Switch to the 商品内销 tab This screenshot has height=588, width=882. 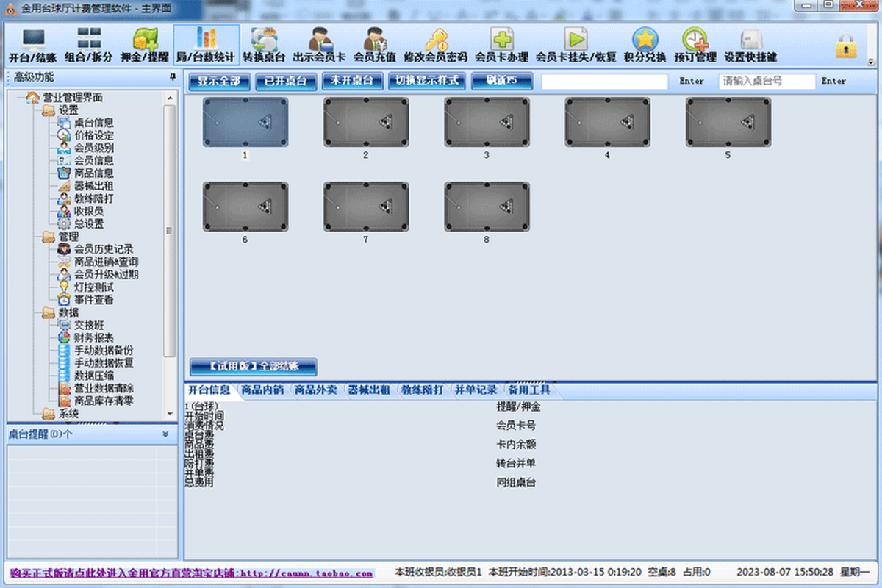262,390
